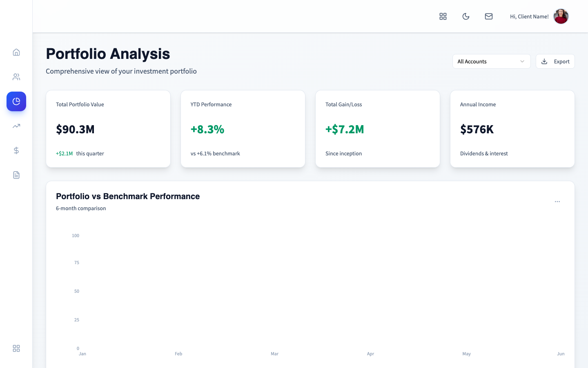Select the dollar sign Transactions icon
Image resolution: width=588 pixels, height=368 pixels.
[16, 150]
